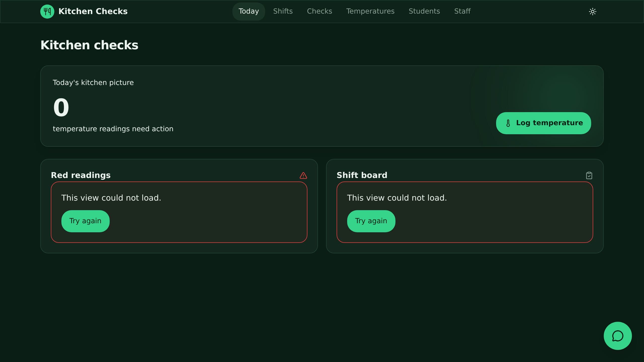The height and width of the screenshot is (362, 644).
Task: Open the Students tab
Action: [424, 11]
